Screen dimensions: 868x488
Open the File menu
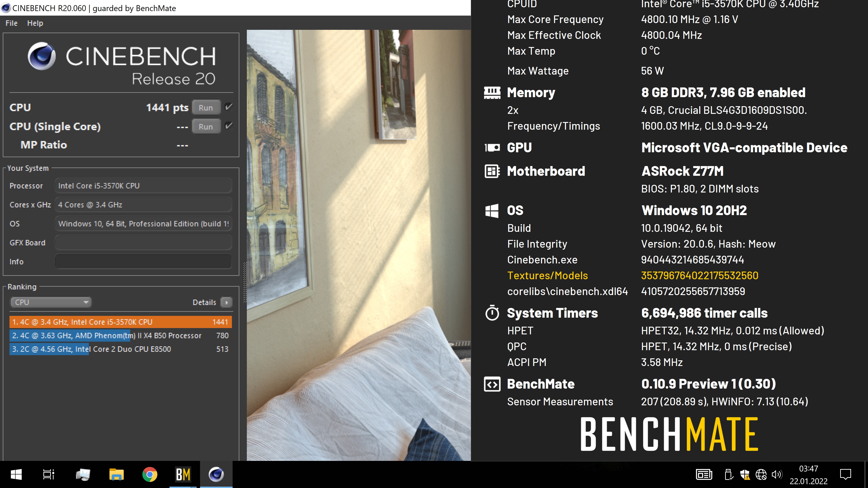pyautogui.click(x=12, y=23)
